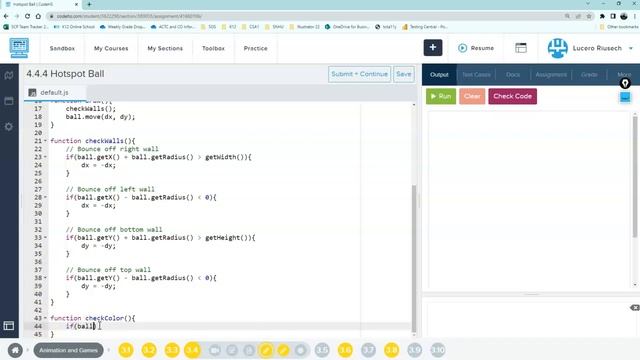Open the first highlighted pencil exercise icon
This screenshot has width=640, height=360.
(266, 350)
